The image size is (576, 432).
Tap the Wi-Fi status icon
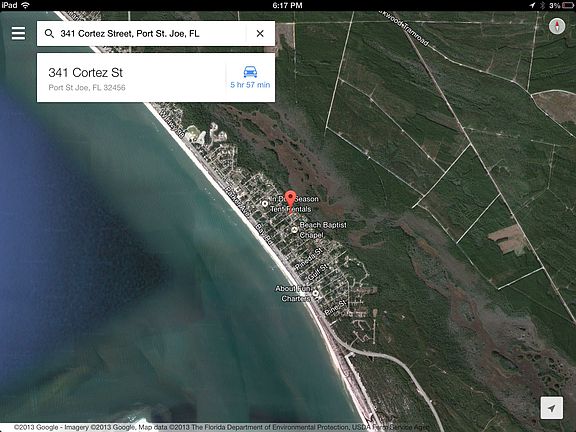pos(25,5)
